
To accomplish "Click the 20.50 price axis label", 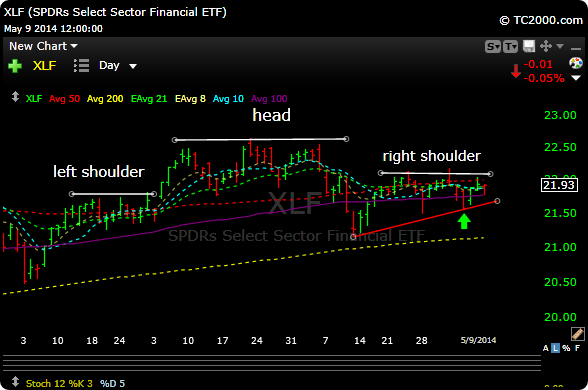I will [560, 282].
